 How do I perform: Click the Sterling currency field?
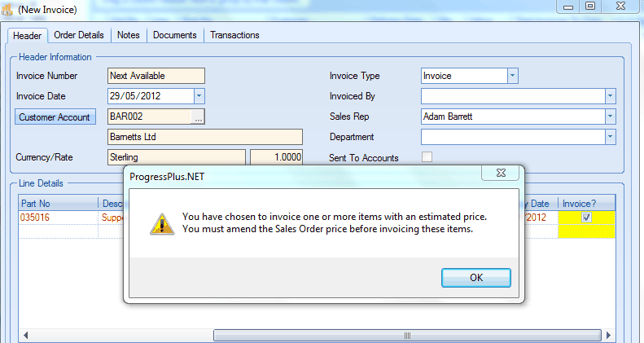(177, 157)
